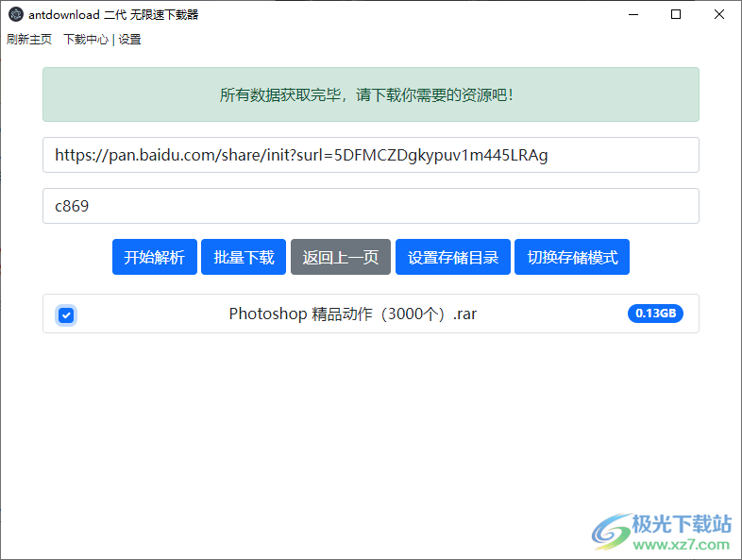The image size is (742, 560).
Task: Click the extraction code field containing c869
Action: pyautogui.click(x=370, y=206)
